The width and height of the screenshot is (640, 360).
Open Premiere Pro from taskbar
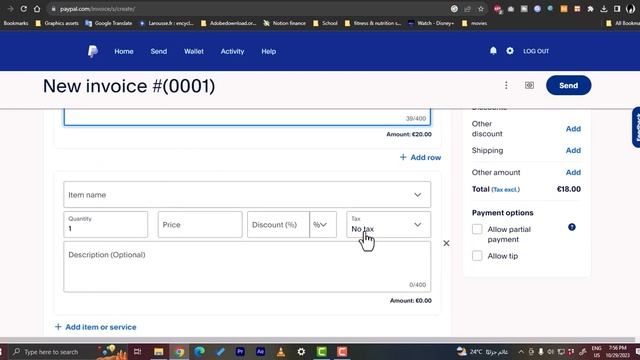(240, 351)
